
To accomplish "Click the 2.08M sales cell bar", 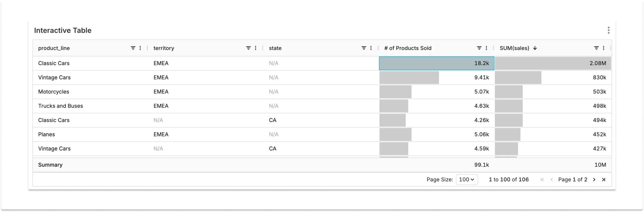I will [552, 63].
